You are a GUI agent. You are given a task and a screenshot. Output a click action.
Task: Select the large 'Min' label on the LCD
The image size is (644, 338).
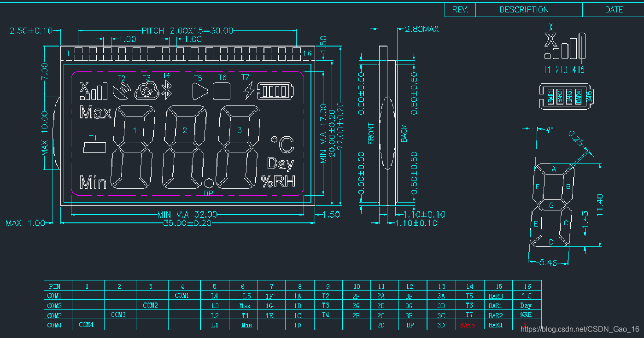point(93,183)
